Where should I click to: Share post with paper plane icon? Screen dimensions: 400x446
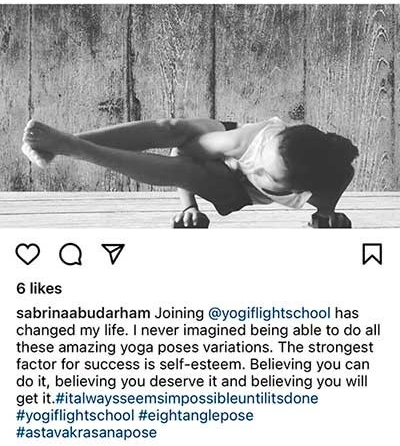113,254
